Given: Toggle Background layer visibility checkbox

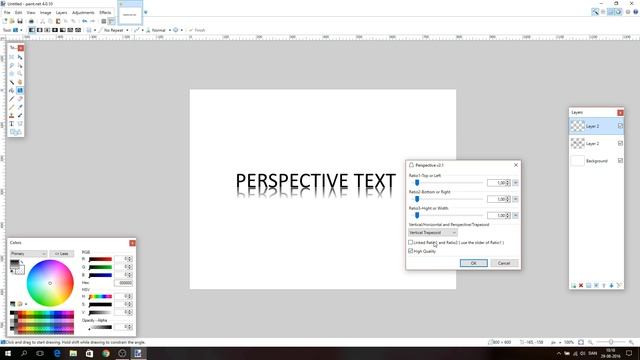Looking at the screenshot, I should click(x=620, y=161).
